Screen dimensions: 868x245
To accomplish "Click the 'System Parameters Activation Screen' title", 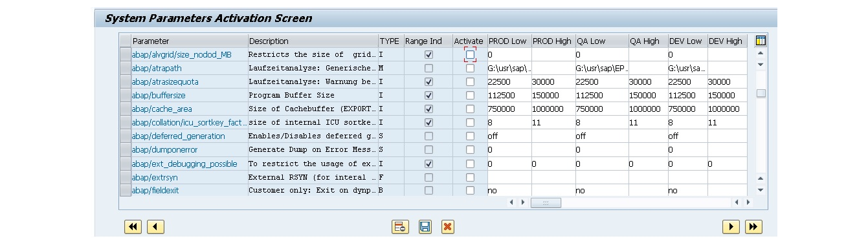I will (208, 18).
